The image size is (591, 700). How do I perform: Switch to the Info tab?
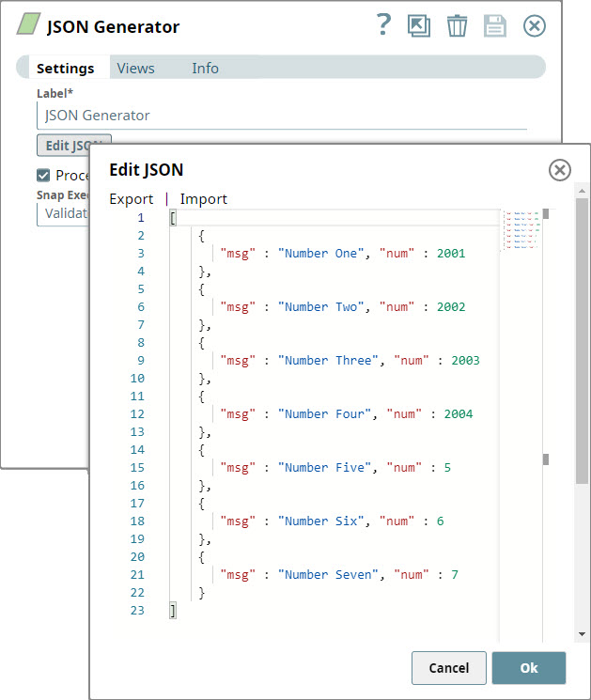(205, 68)
